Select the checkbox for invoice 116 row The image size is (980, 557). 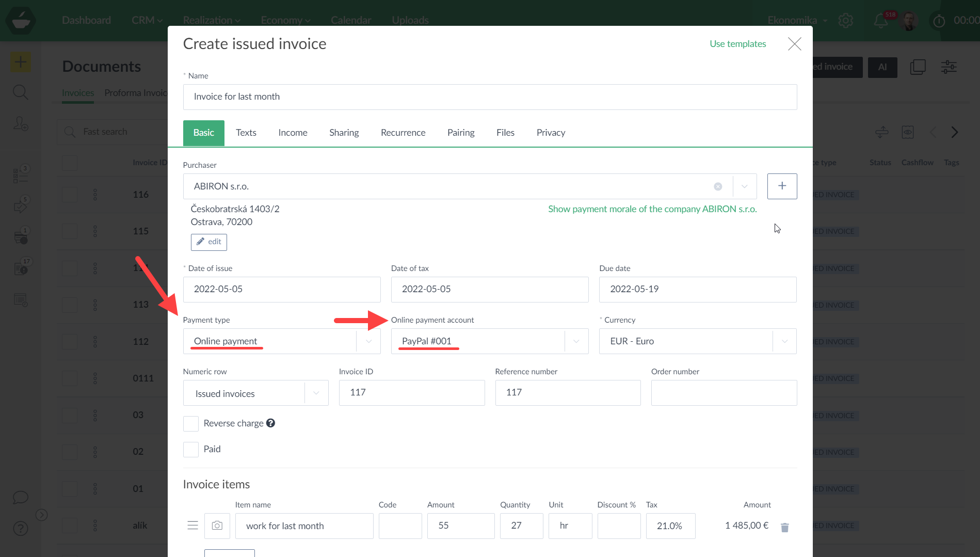pyautogui.click(x=70, y=195)
